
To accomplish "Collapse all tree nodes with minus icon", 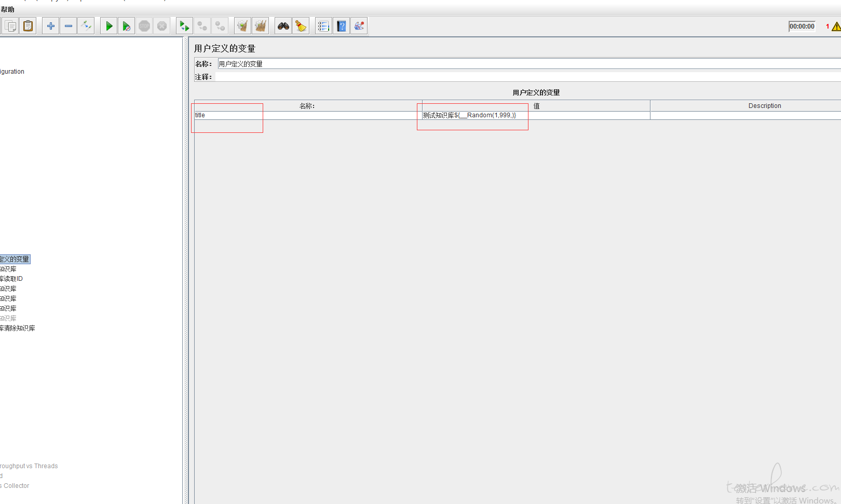I will point(69,26).
